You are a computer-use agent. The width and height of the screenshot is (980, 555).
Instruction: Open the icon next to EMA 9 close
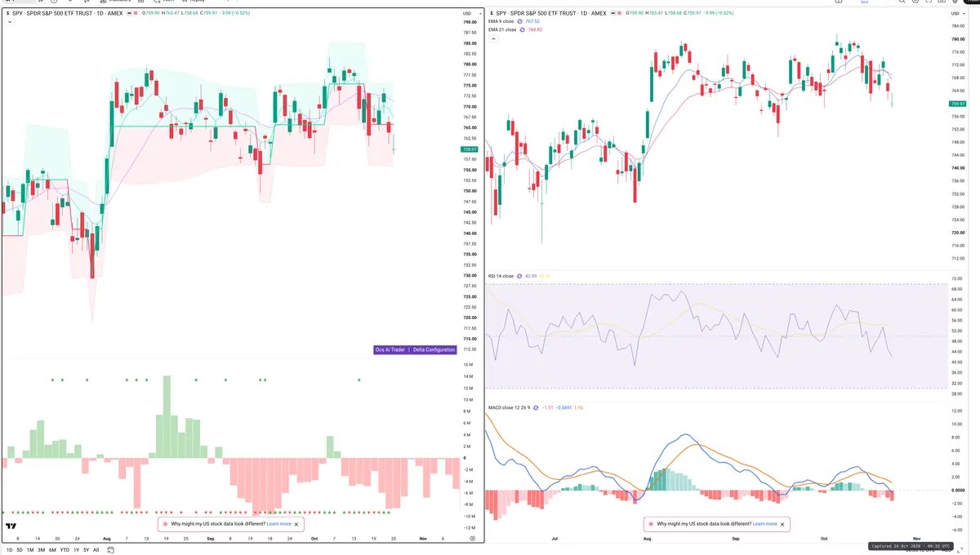520,21
